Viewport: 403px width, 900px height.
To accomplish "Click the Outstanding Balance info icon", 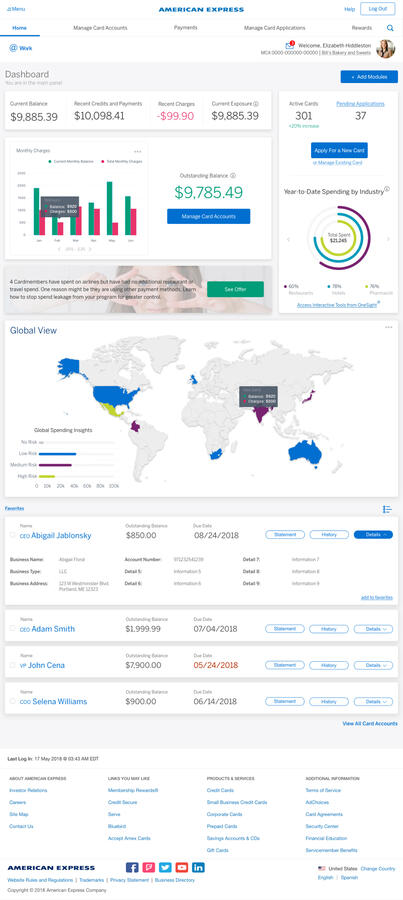I will [233, 176].
